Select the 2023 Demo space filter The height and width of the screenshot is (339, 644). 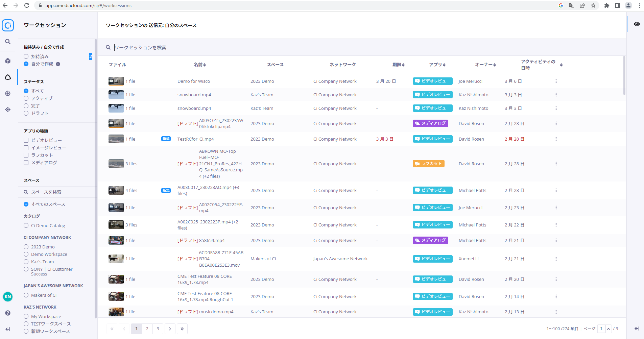26,247
